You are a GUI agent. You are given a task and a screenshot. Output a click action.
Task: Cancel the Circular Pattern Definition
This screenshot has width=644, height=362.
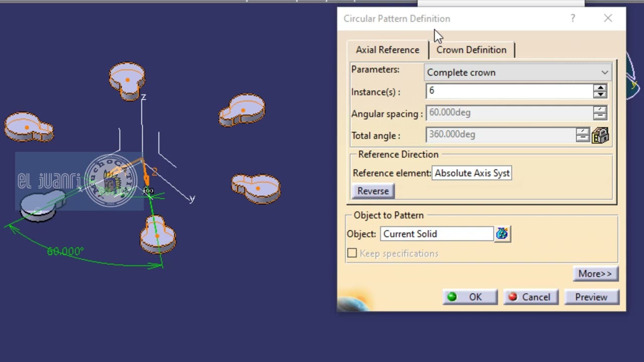[530, 297]
